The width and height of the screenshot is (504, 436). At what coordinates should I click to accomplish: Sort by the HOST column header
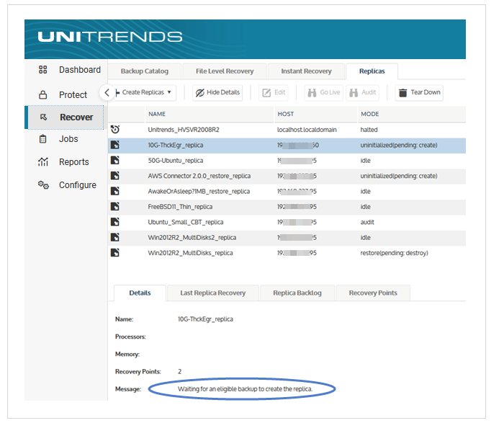point(316,114)
